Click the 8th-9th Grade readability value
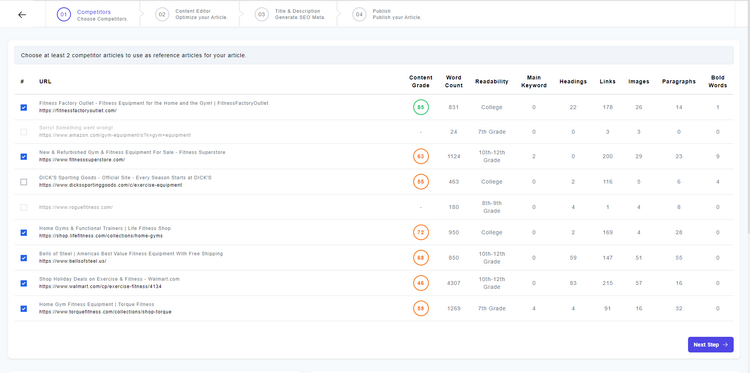 (492, 207)
